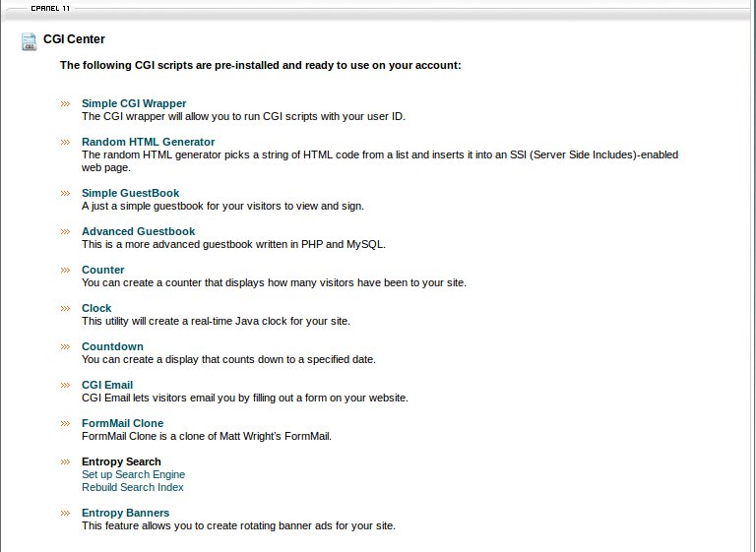This screenshot has height=552, width=756.
Task: Open the Random HTML Generator script
Action: [148, 142]
